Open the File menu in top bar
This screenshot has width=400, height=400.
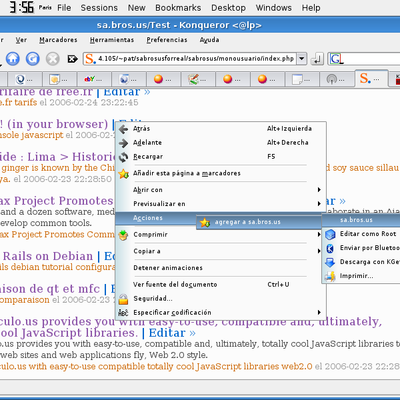(x=64, y=8)
